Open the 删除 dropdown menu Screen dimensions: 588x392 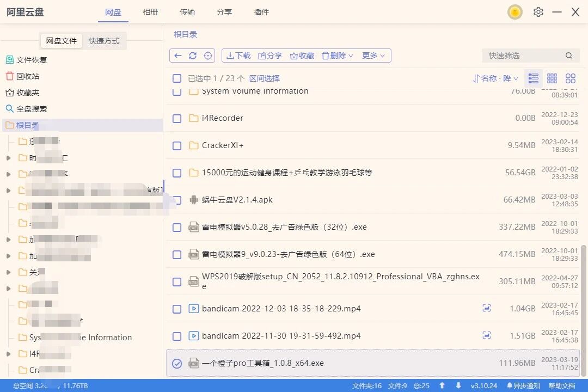click(338, 56)
